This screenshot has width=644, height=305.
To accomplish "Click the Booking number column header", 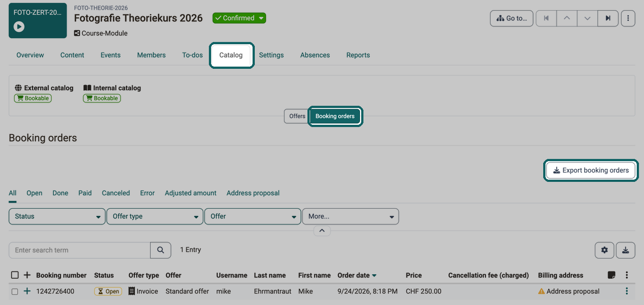I will [x=61, y=275].
